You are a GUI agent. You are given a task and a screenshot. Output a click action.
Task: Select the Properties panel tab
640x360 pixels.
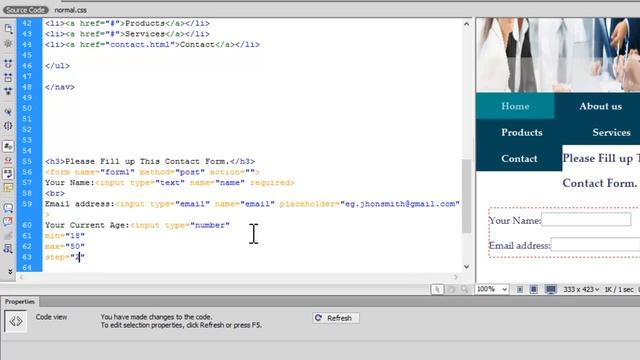click(x=20, y=302)
